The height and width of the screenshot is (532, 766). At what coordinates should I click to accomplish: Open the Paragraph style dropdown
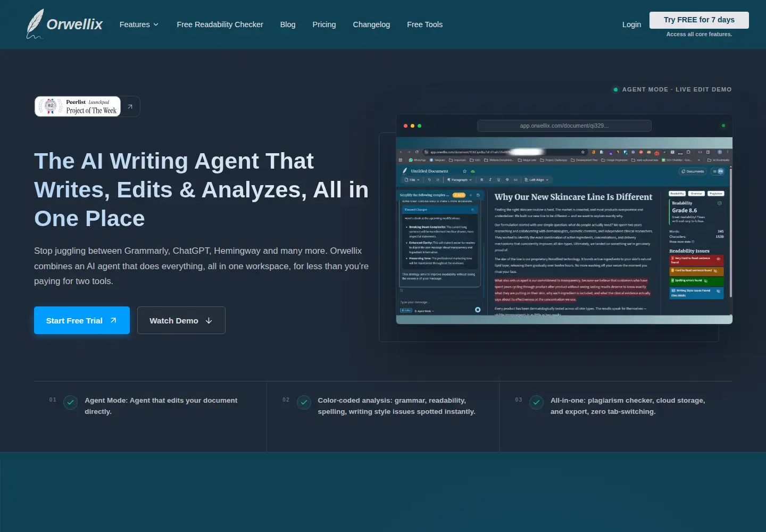coord(459,180)
